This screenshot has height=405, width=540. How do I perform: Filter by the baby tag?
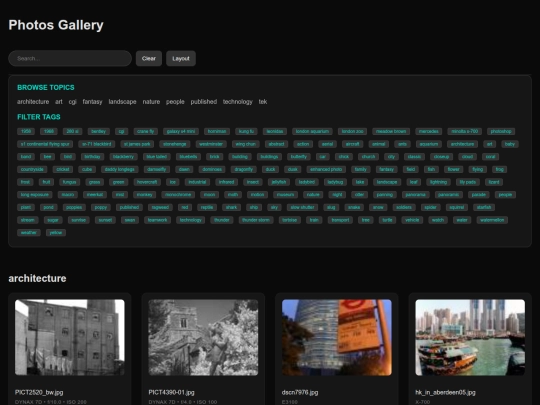510,144
